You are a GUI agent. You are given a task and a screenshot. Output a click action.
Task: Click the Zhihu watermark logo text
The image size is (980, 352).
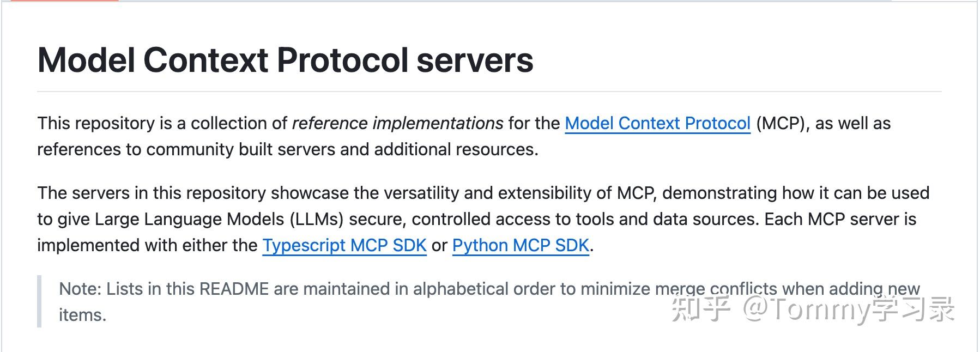[700, 309]
